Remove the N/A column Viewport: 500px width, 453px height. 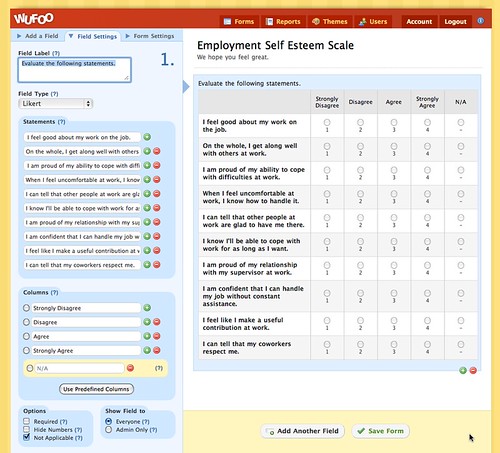click(131, 368)
